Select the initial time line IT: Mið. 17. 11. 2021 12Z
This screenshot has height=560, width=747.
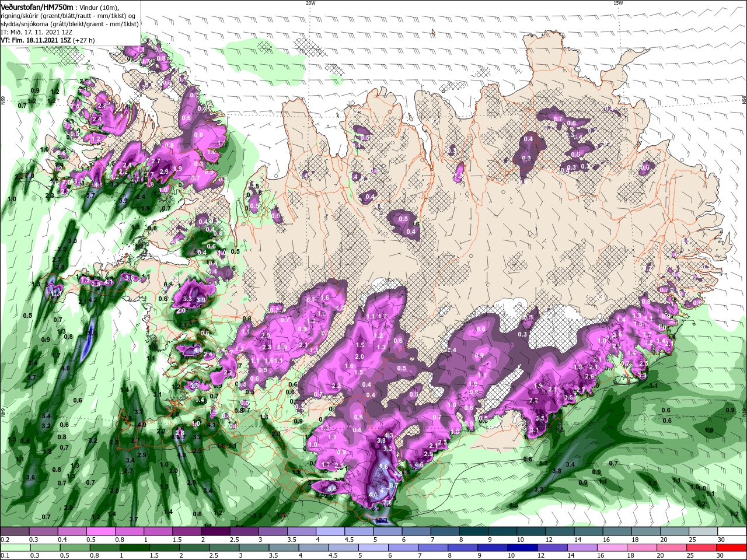(x=36, y=32)
